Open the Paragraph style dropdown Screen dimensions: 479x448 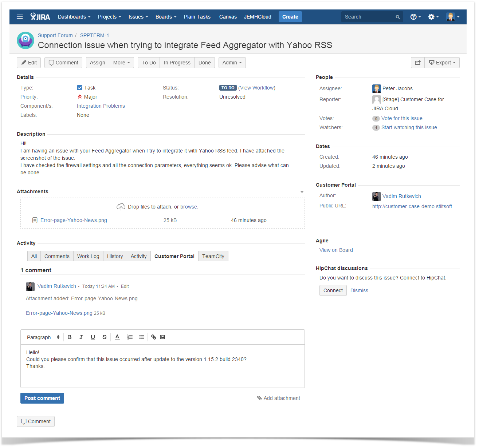43,337
